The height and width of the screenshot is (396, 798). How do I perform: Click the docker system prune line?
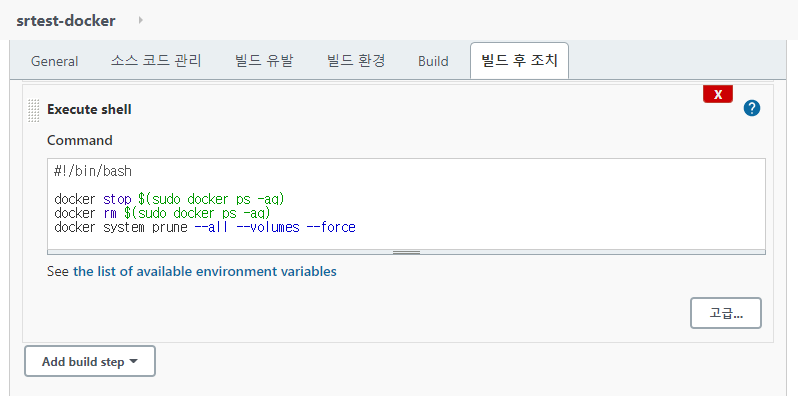pyautogui.click(x=205, y=227)
